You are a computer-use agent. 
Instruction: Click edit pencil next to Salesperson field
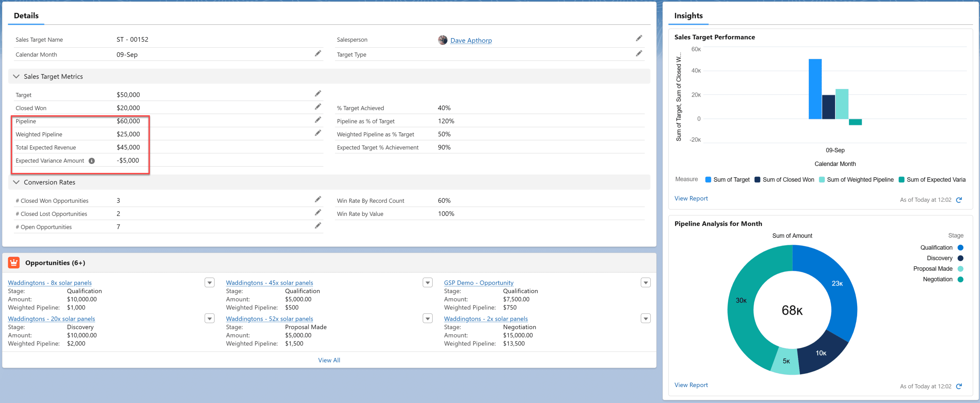639,38
